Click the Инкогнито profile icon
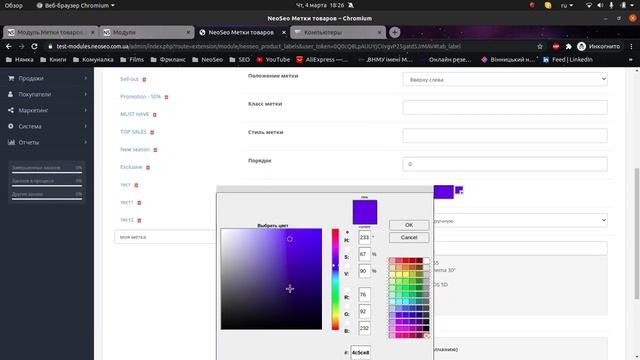 point(582,47)
